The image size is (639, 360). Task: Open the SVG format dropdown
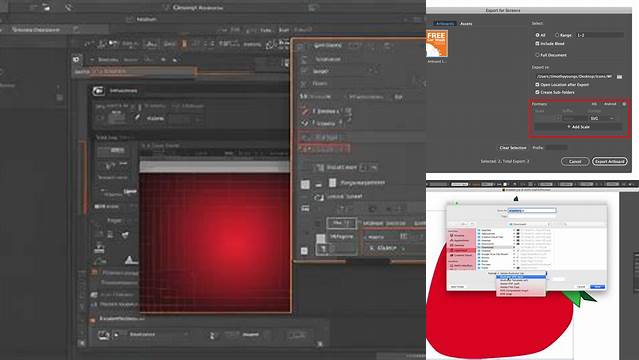click(602, 118)
